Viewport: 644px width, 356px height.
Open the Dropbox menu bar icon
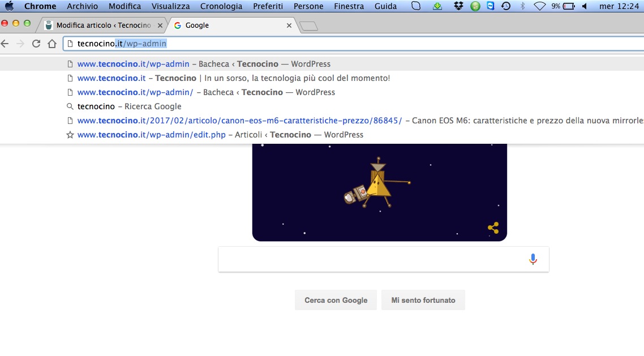(458, 6)
